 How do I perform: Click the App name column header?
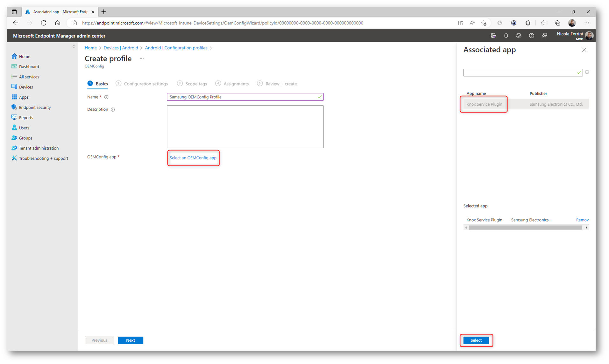tap(476, 94)
